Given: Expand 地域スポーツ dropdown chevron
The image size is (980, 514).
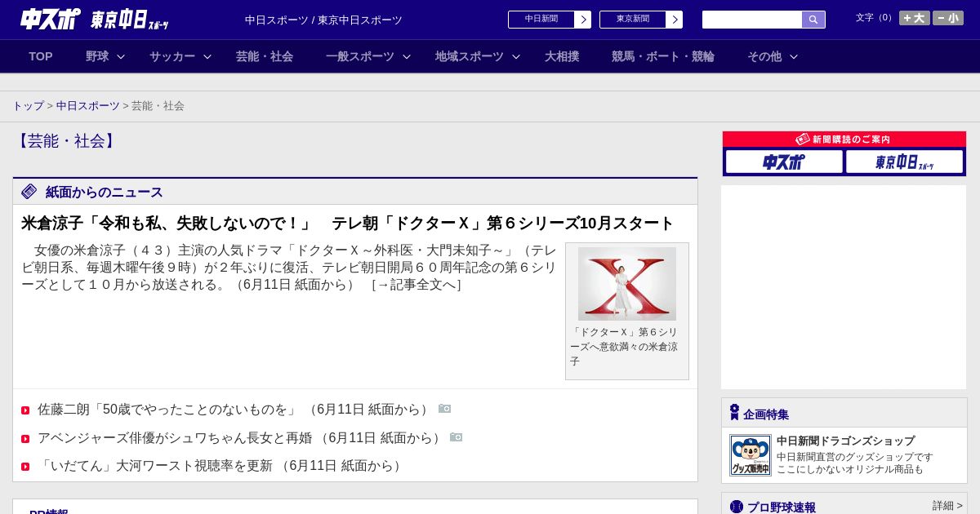Looking at the screenshot, I should (x=516, y=57).
